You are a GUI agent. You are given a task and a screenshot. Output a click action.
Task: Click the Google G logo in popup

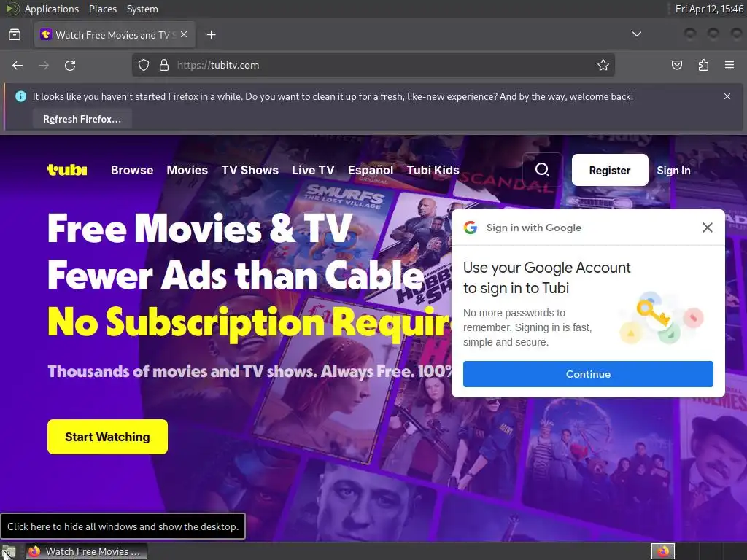[x=471, y=227]
